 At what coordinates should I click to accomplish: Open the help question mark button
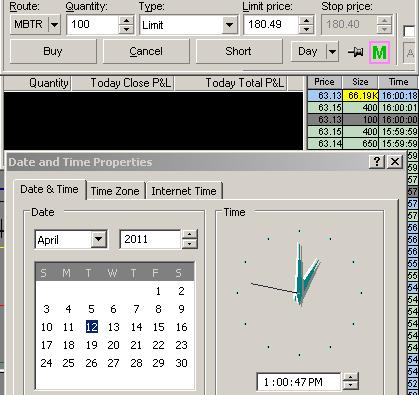click(377, 162)
